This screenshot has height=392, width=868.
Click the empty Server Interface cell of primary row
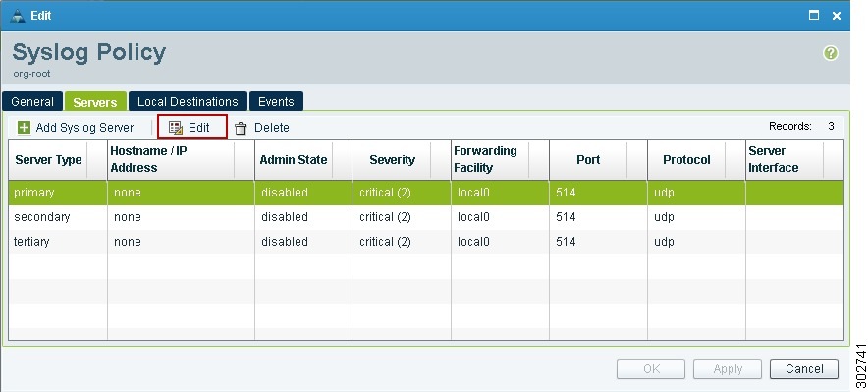pos(795,193)
